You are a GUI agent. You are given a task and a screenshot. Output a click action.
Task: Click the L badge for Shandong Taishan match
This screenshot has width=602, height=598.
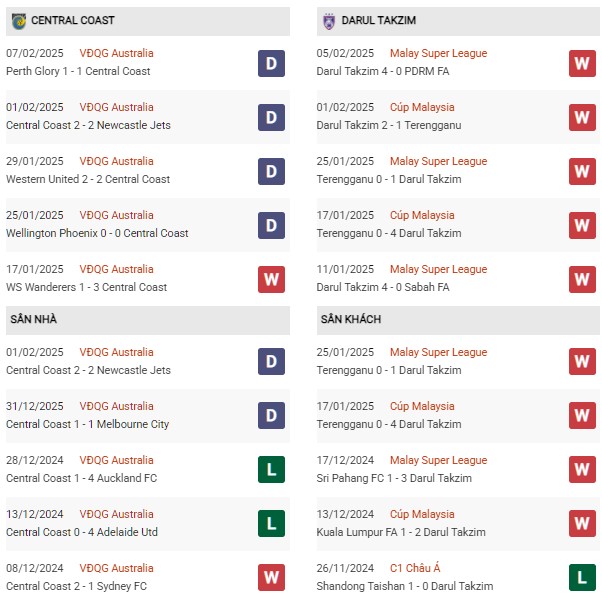point(582,577)
